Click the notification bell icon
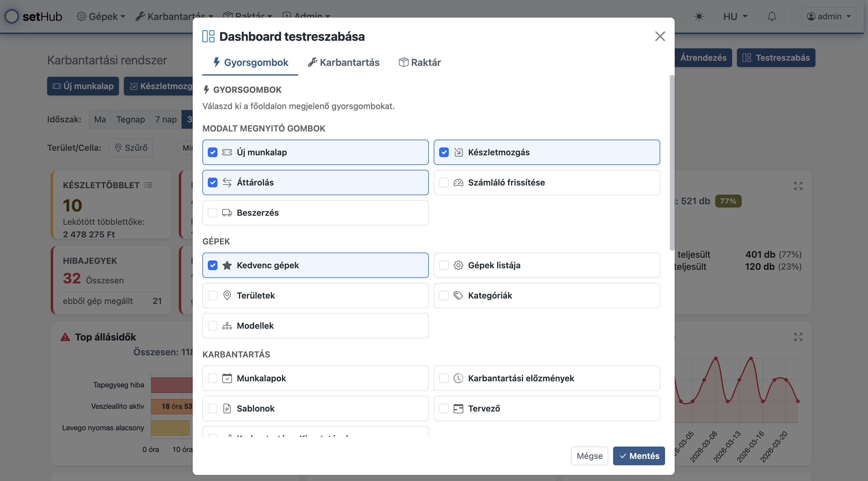 [772, 16]
